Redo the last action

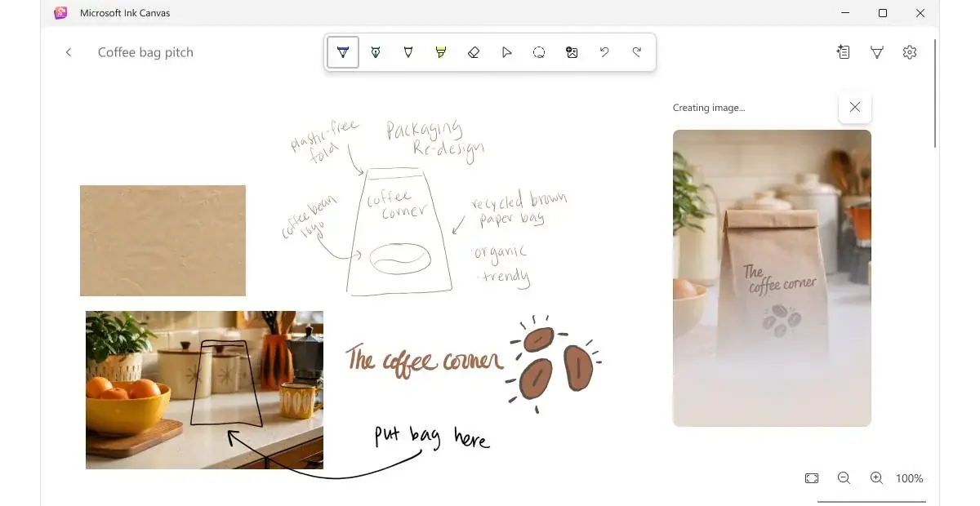637,52
